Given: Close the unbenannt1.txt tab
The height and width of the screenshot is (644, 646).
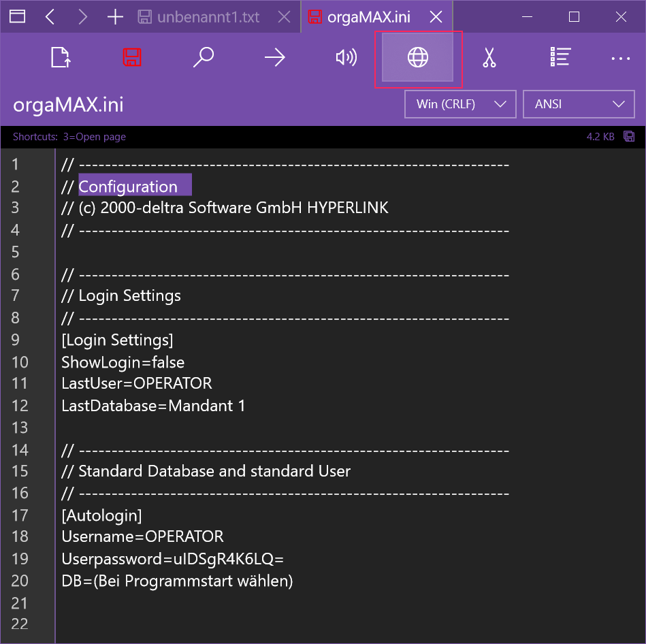Looking at the screenshot, I should coord(285,17).
